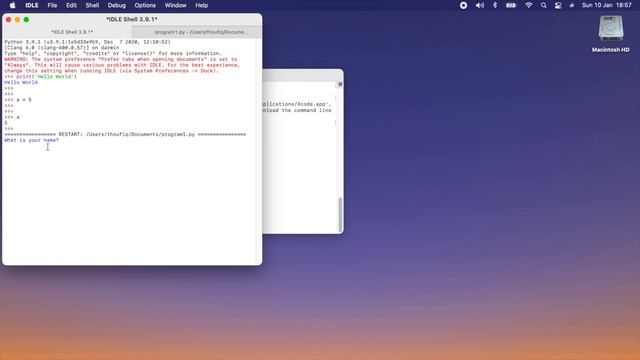Click the IDLE Shell 3.9.1 window title
The height and width of the screenshot is (360, 640).
click(131, 19)
